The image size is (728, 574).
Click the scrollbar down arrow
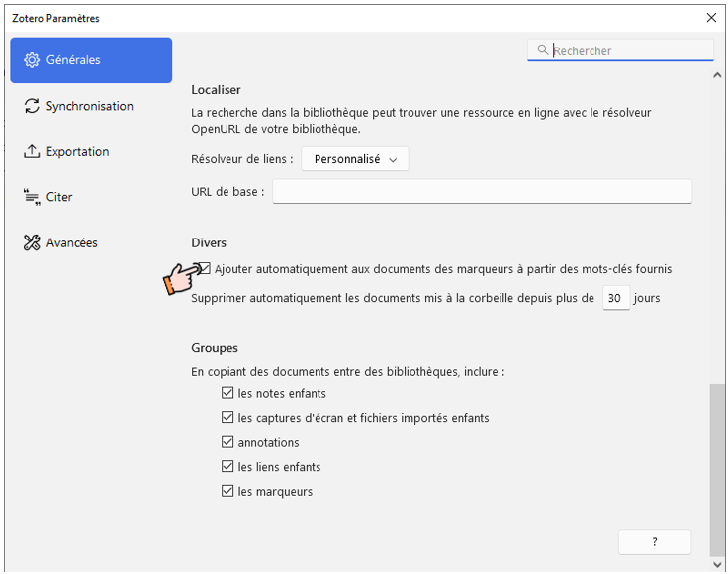pos(717,565)
